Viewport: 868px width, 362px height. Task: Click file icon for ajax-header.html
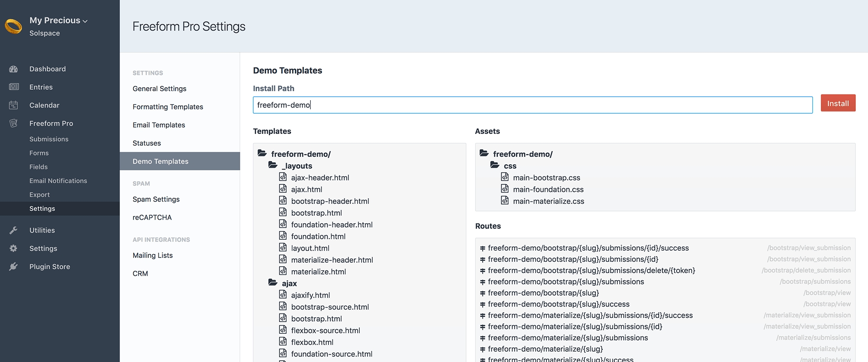click(283, 177)
